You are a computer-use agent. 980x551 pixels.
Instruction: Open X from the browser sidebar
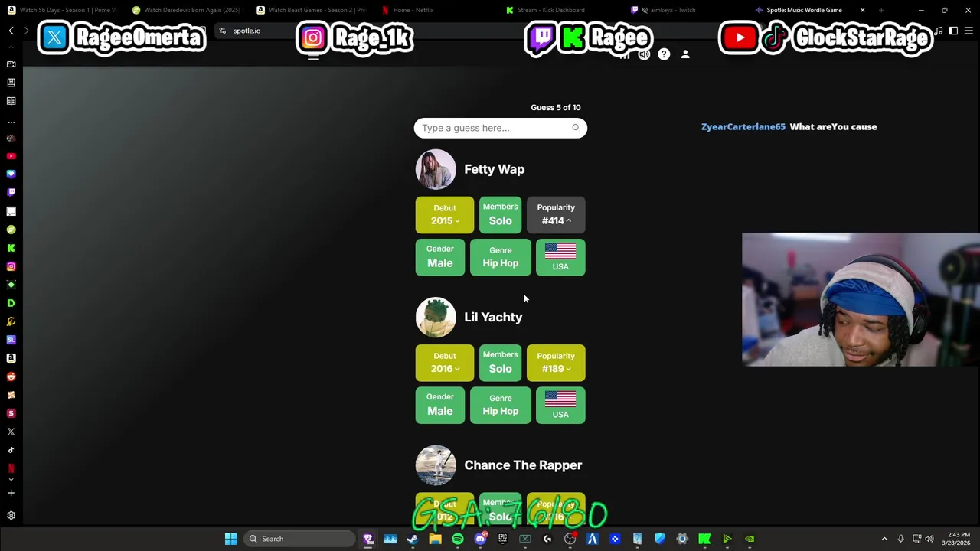[x=11, y=432]
